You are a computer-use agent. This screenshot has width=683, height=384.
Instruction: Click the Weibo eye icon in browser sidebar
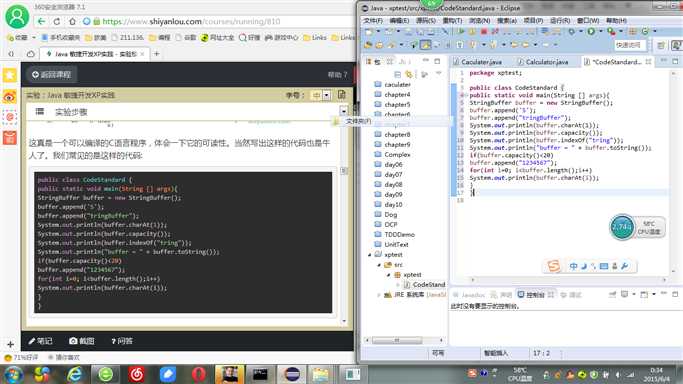click(10, 96)
